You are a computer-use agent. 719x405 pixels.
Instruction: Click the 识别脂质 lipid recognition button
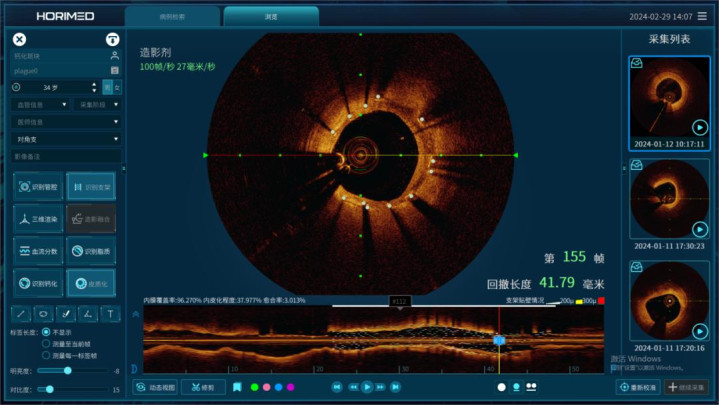pos(91,251)
